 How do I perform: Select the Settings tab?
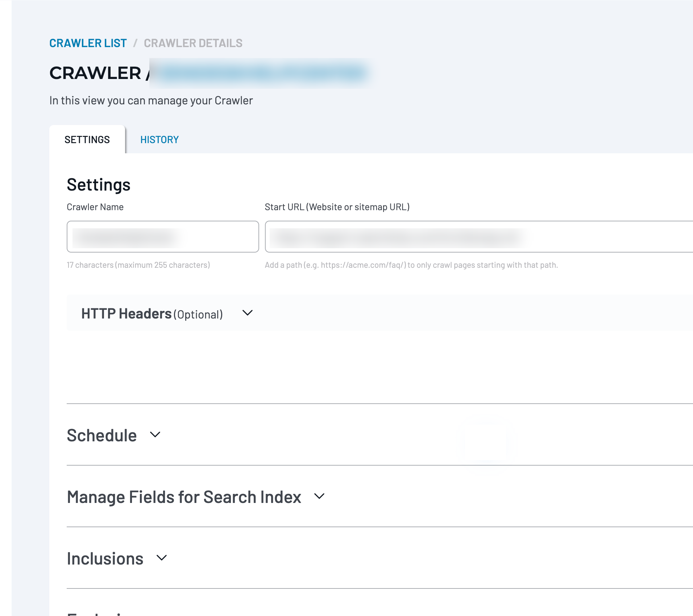pos(87,140)
